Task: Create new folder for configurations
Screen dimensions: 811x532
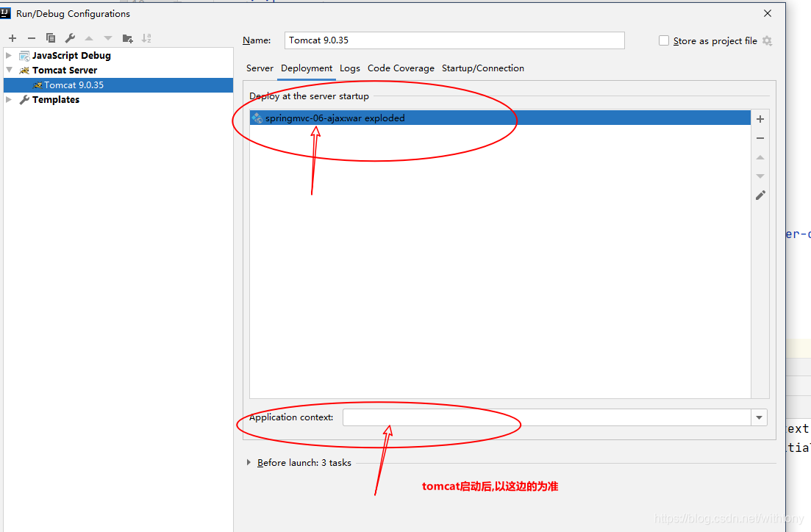Action: (127, 38)
